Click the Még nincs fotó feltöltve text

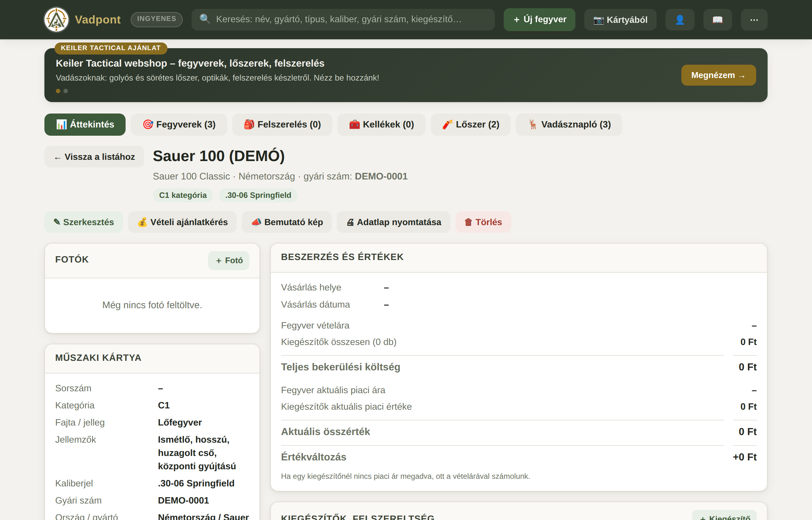pos(152,305)
